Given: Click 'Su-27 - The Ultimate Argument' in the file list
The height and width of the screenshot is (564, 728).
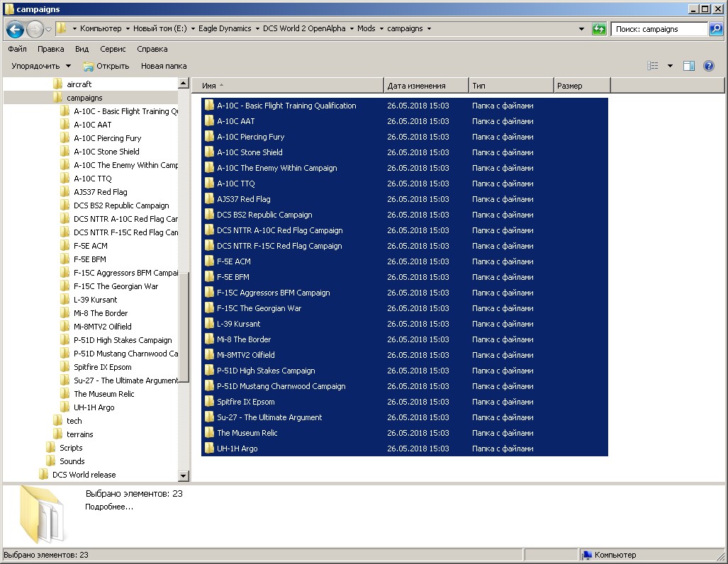Looking at the screenshot, I should point(269,417).
